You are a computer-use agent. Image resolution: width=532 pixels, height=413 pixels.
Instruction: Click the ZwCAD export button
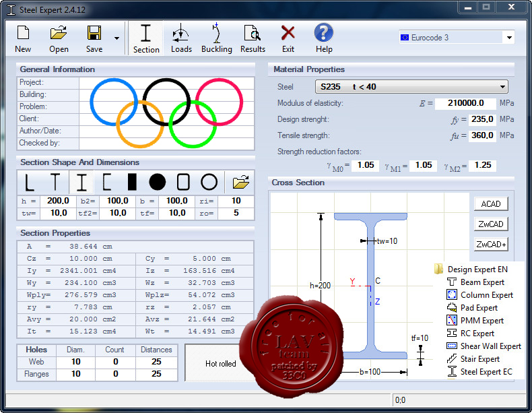coord(491,224)
